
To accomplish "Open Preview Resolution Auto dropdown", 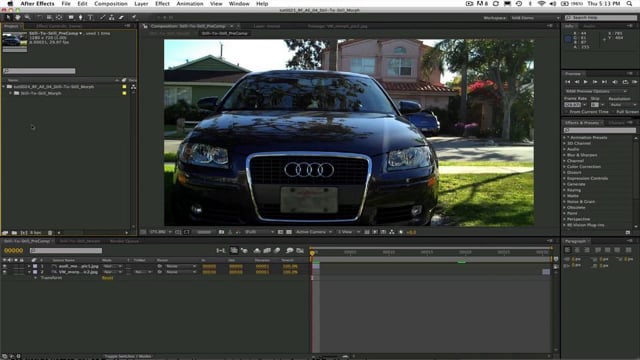I will pos(623,105).
